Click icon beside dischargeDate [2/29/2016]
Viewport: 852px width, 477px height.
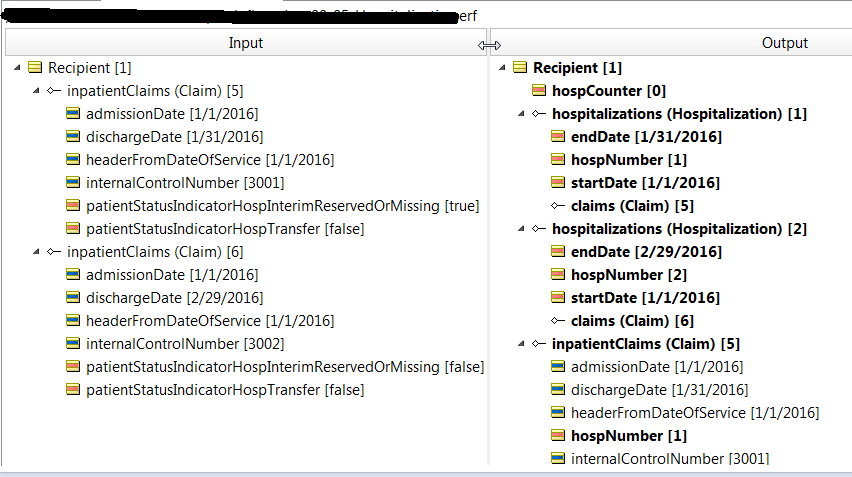(x=73, y=298)
